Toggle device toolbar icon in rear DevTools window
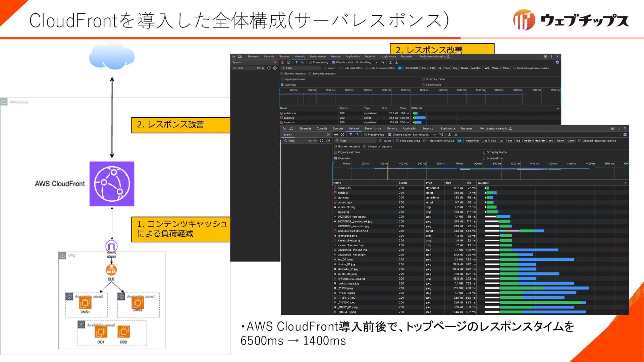 240,57
